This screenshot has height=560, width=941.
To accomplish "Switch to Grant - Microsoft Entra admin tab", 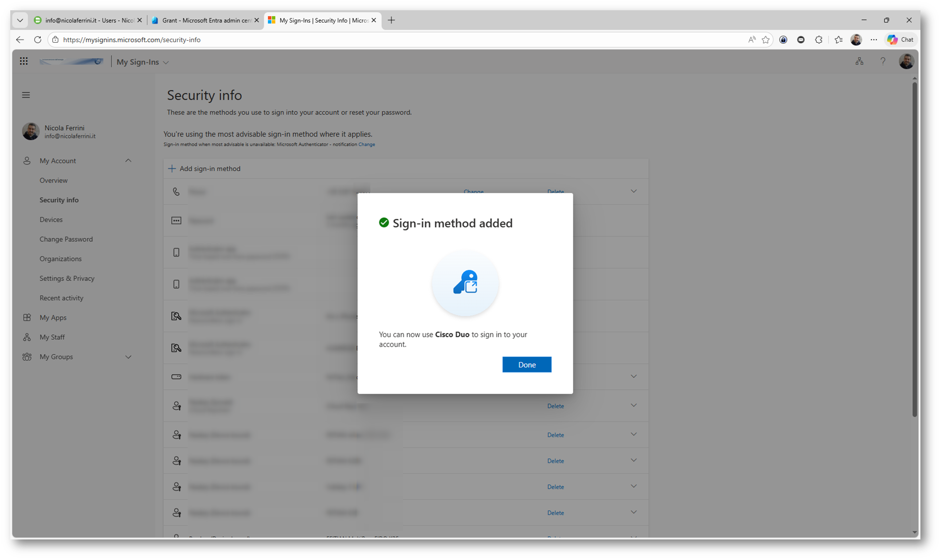I will coord(206,21).
